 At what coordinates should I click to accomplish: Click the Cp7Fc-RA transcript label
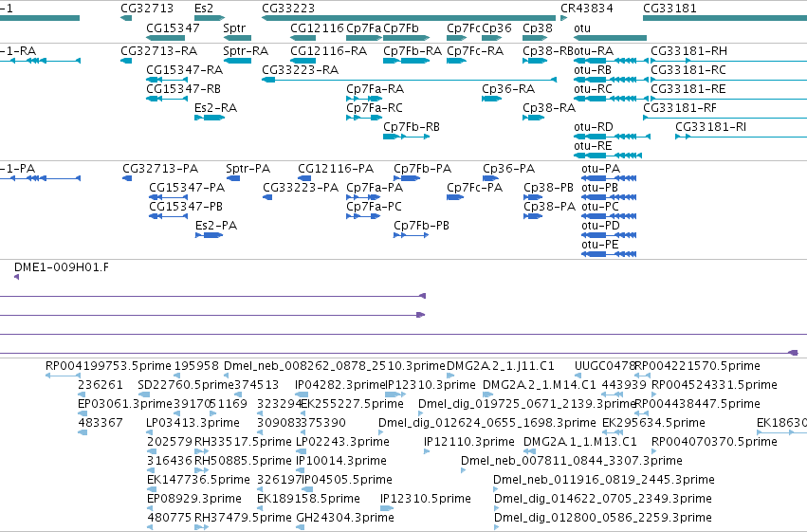click(x=475, y=51)
